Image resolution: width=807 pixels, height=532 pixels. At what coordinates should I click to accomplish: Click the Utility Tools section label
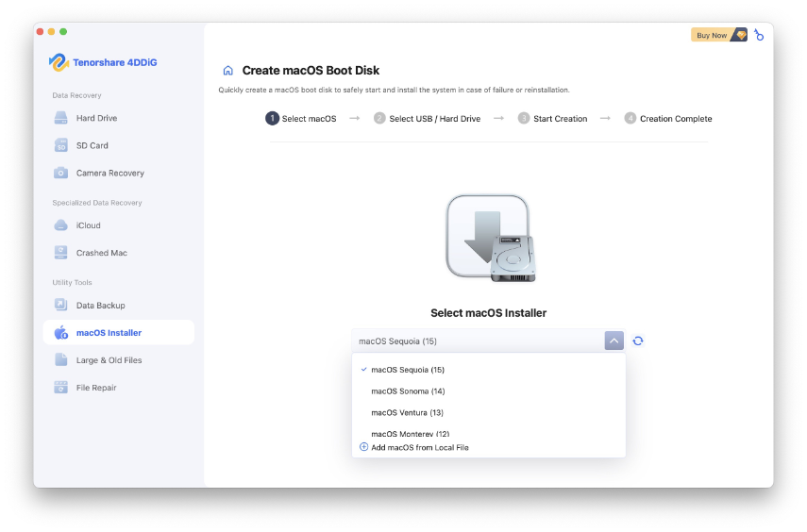pos(72,282)
